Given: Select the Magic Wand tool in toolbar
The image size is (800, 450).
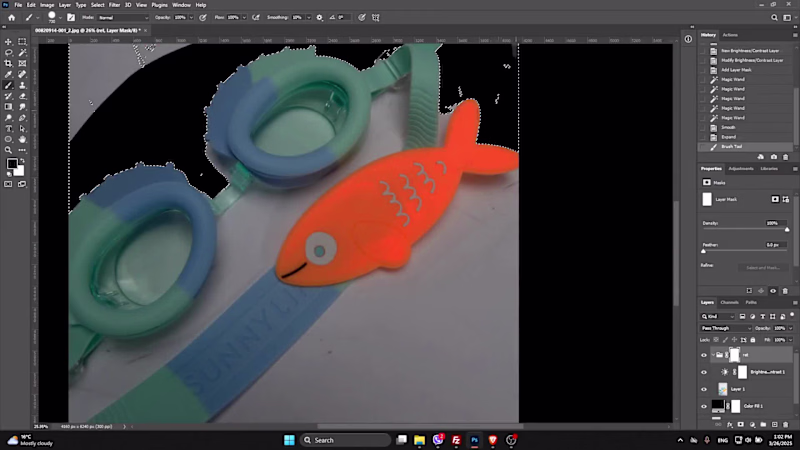Looking at the screenshot, I should pos(22,53).
